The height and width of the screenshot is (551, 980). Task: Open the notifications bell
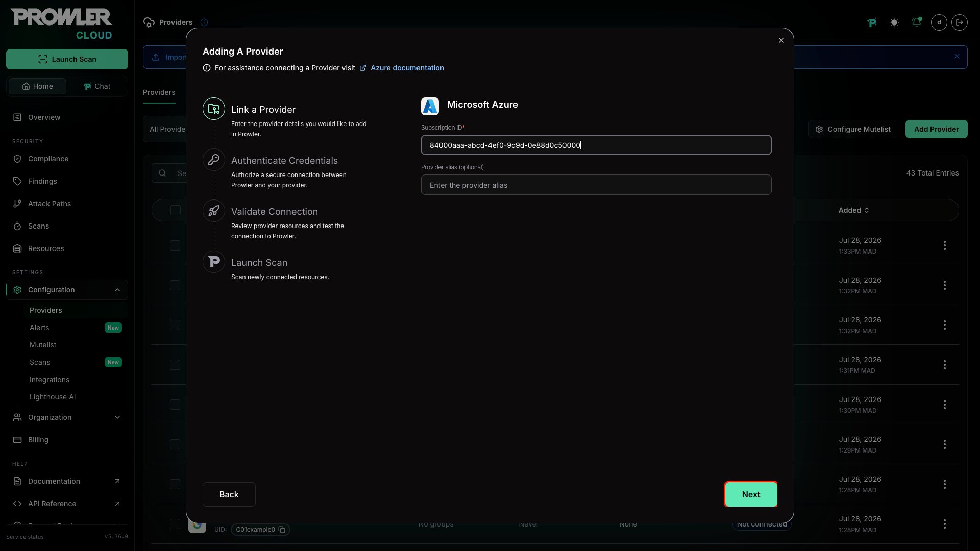tap(917, 22)
